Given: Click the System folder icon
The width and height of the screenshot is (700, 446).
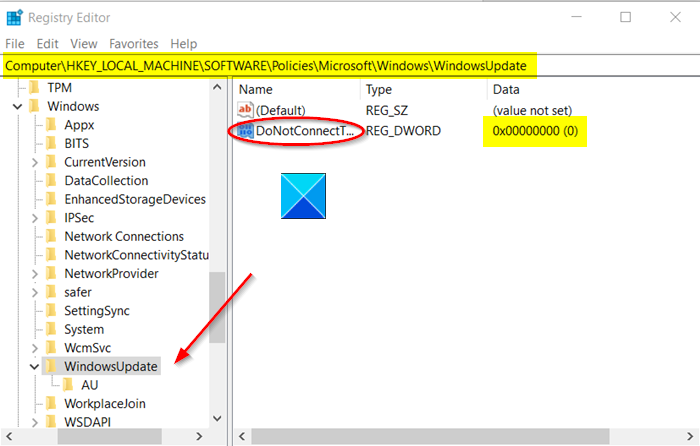Looking at the screenshot, I should [51, 329].
